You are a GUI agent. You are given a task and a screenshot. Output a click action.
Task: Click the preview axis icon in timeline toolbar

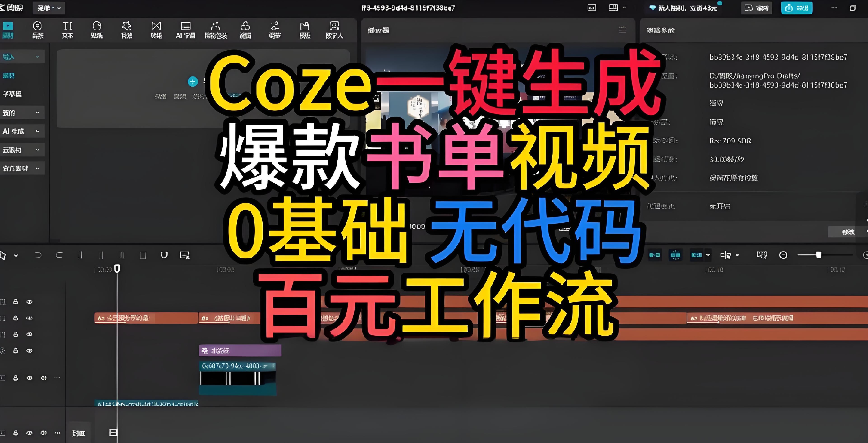coord(726,255)
